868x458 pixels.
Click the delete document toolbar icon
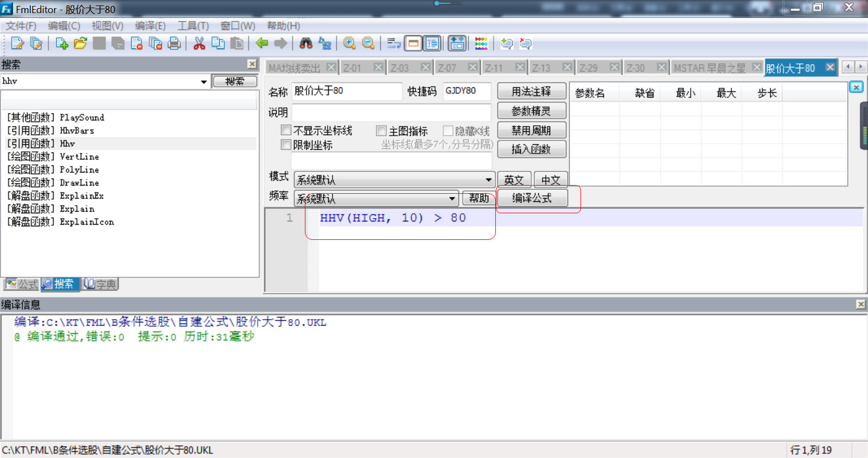(x=137, y=43)
